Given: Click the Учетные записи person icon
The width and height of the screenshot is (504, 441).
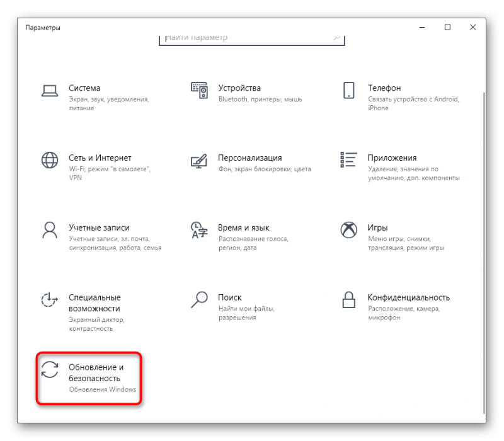Looking at the screenshot, I should click(x=50, y=230).
